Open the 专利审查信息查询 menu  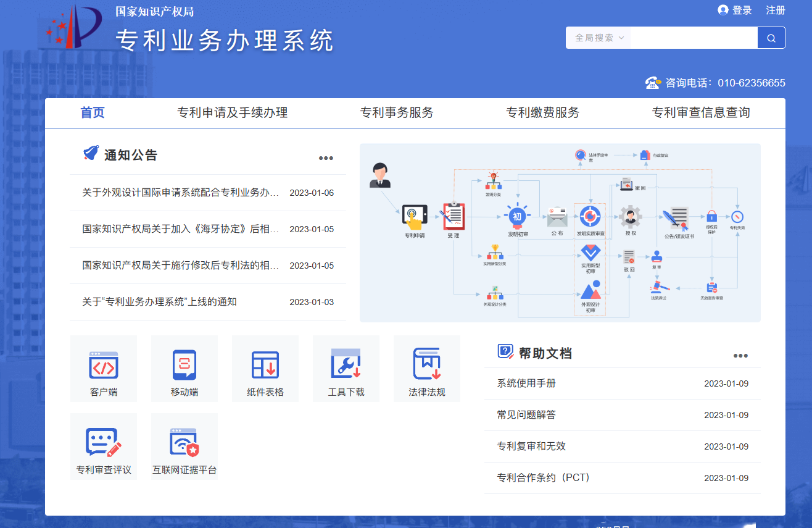[x=701, y=112]
